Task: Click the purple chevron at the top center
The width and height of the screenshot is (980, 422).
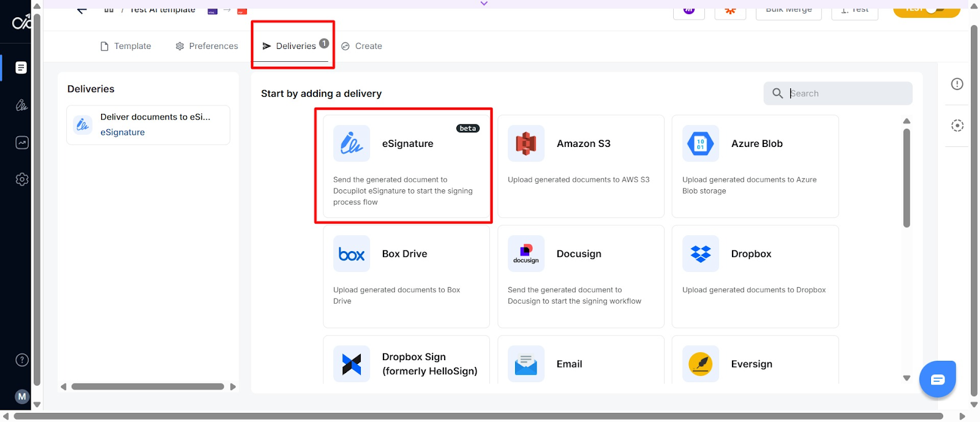Action: (x=484, y=4)
